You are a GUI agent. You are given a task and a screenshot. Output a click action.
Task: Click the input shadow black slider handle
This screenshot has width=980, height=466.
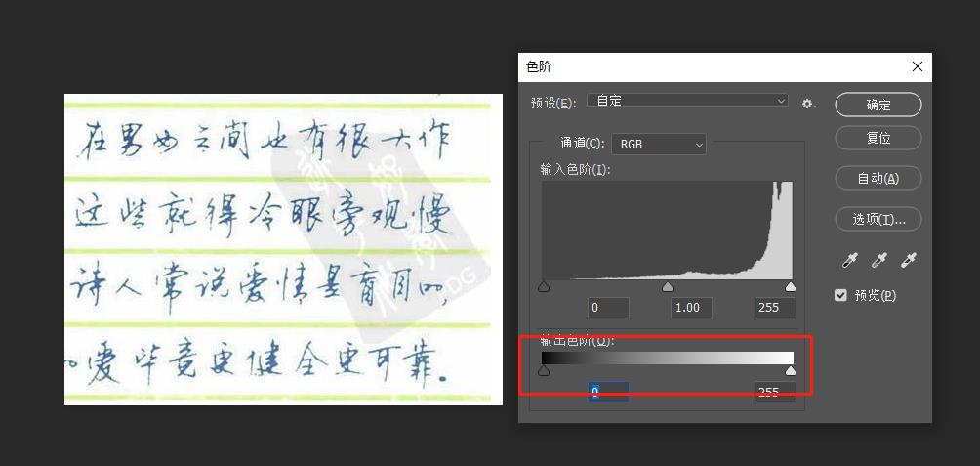(544, 287)
